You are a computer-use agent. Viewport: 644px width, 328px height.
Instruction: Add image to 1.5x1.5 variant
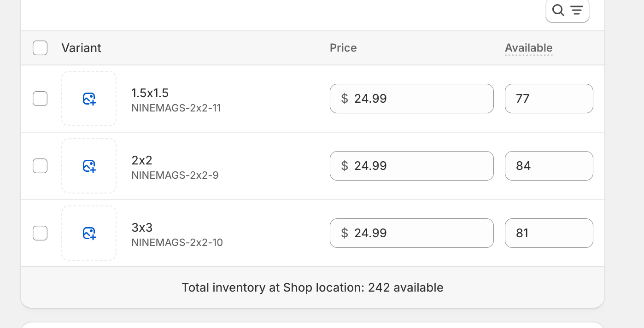(x=89, y=99)
